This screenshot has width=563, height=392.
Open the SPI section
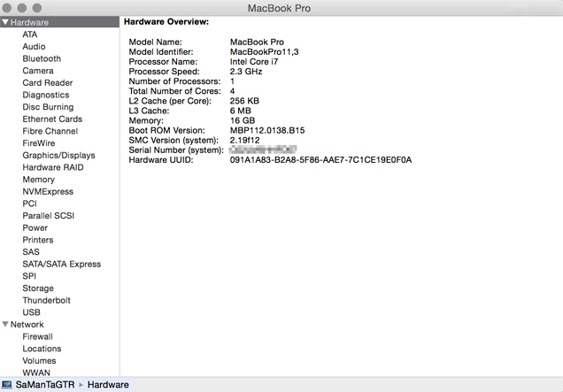(x=29, y=276)
